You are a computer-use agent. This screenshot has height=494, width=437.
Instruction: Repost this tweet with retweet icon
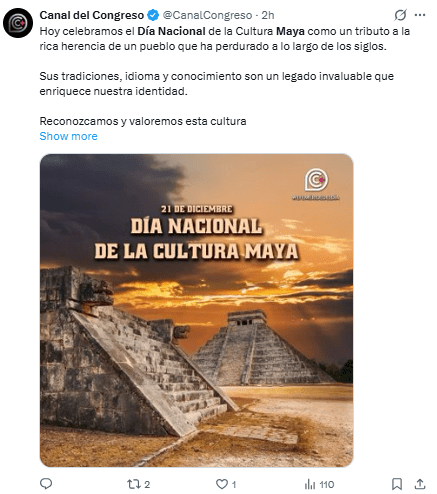[133, 484]
